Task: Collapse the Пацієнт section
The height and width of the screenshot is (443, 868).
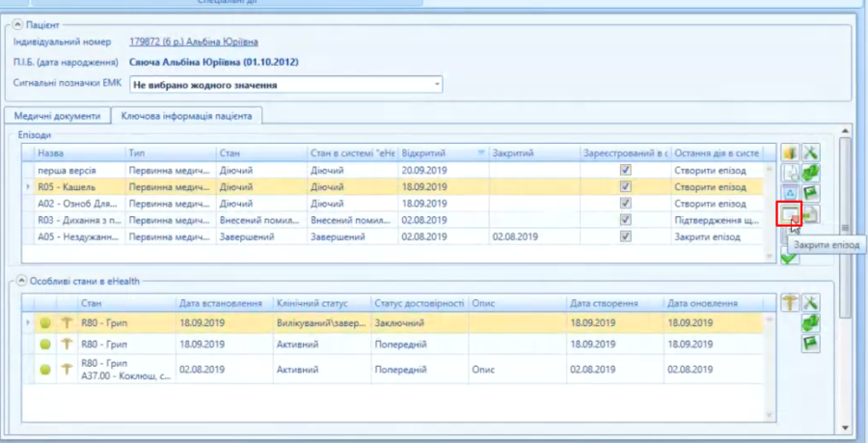Action: click(17, 25)
